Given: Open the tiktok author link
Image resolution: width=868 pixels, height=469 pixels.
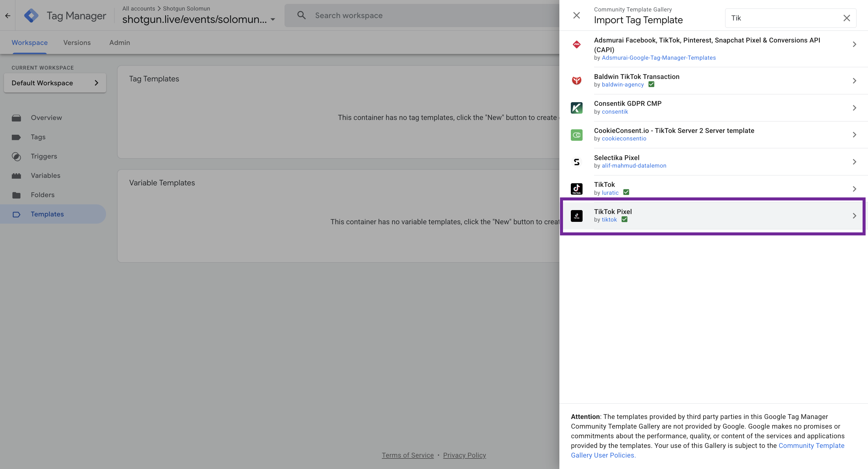Looking at the screenshot, I should [609, 220].
